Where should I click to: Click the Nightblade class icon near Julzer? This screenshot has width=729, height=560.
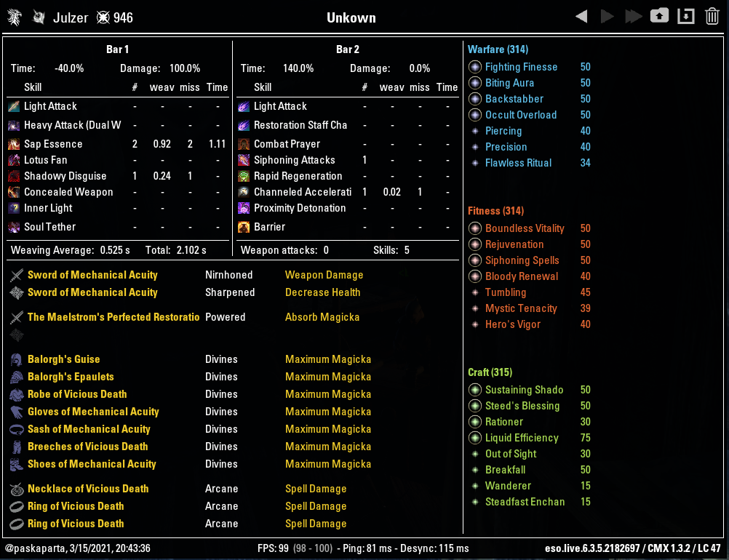[x=39, y=17]
